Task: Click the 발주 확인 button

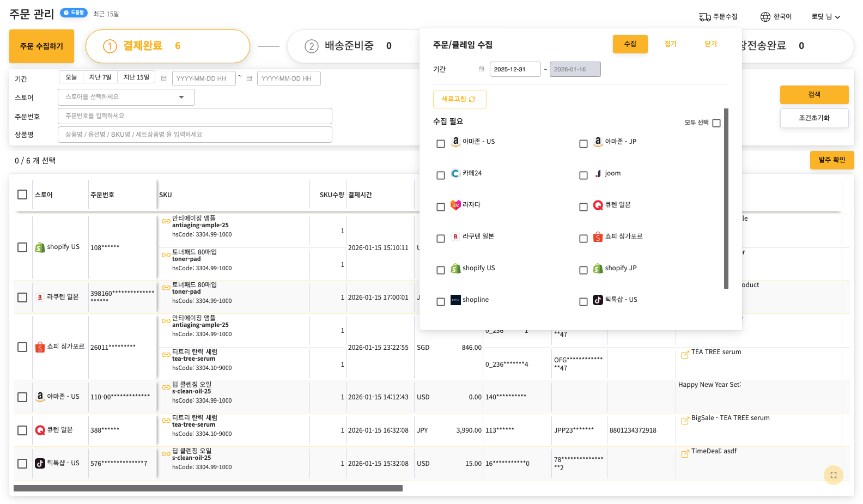Action: [832, 160]
